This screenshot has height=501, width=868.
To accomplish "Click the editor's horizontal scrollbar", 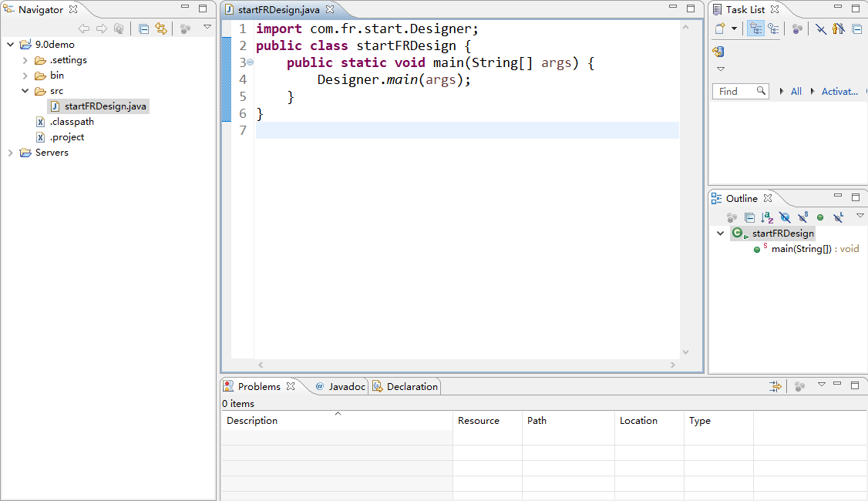I will click(466, 365).
